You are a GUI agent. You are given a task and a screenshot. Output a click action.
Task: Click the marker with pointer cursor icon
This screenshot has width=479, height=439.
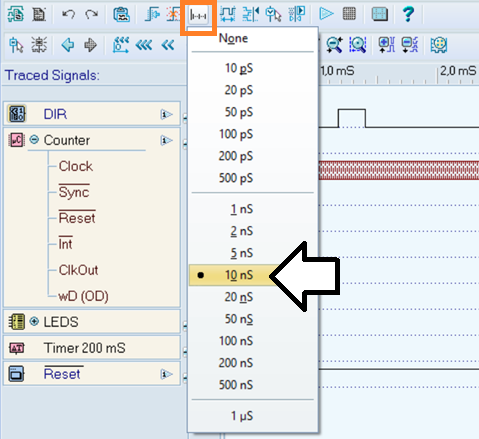[273, 14]
